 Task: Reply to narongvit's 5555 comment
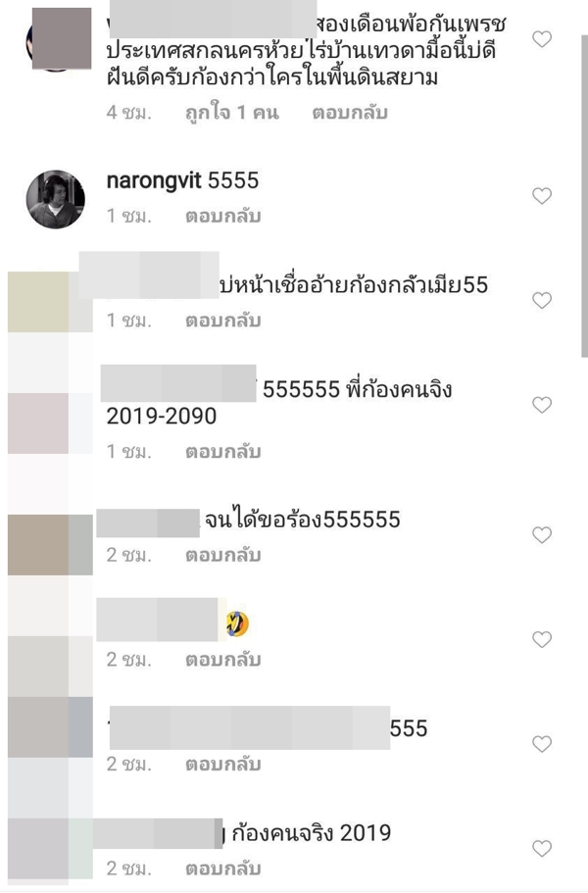click(223, 217)
